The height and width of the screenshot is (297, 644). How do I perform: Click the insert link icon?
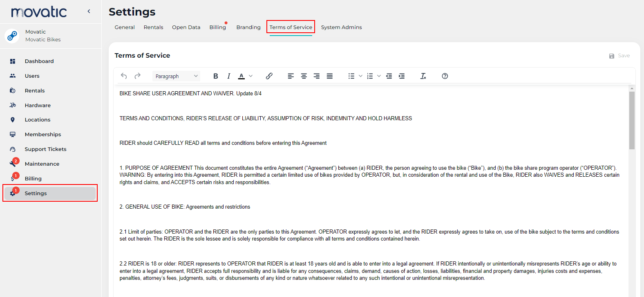click(x=269, y=76)
